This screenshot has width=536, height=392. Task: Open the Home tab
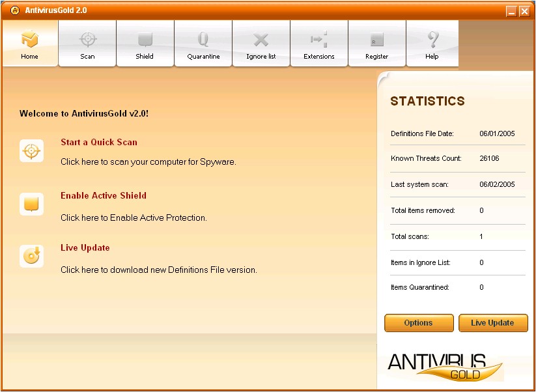[x=30, y=44]
